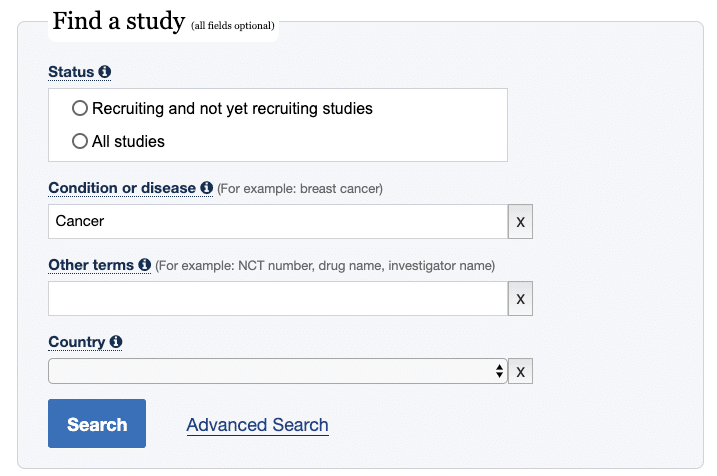The height and width of the screenshot is (476, 717).
Task: Open the Status info icon
Action: [105, 72]
